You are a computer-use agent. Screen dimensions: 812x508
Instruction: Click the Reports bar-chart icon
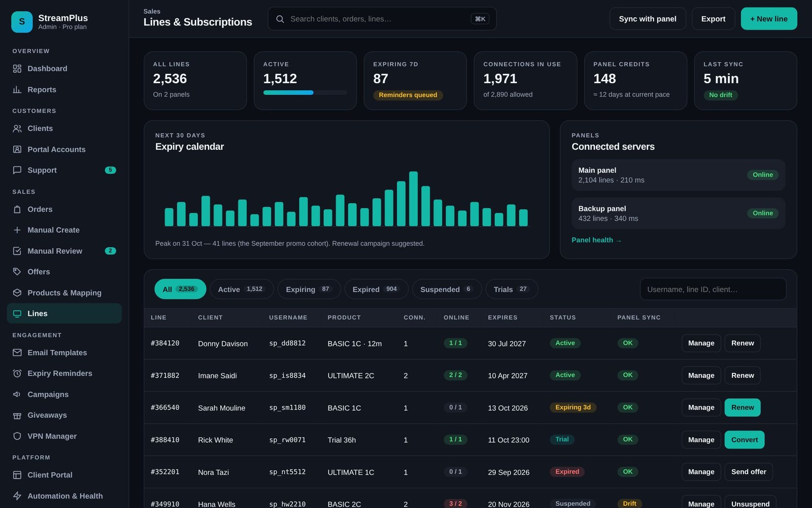click(x=17, y=89)
